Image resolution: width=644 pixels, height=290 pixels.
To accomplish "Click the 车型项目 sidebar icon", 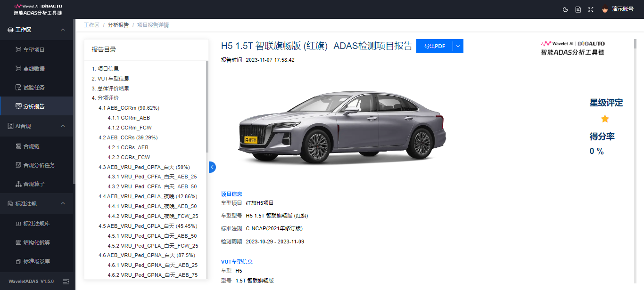I will [x=18, y=49].
